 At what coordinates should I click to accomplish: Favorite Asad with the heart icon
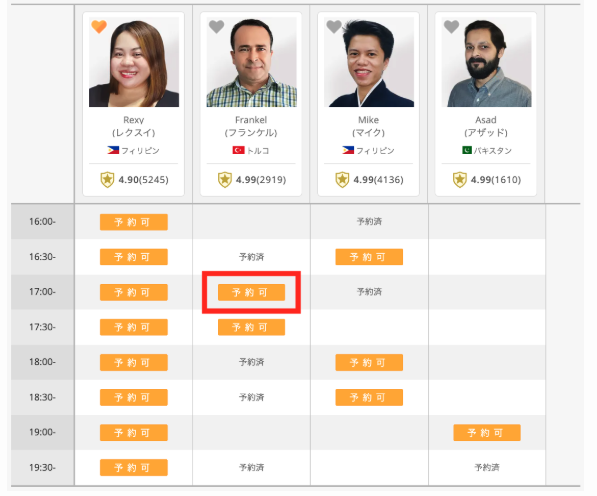451,26
